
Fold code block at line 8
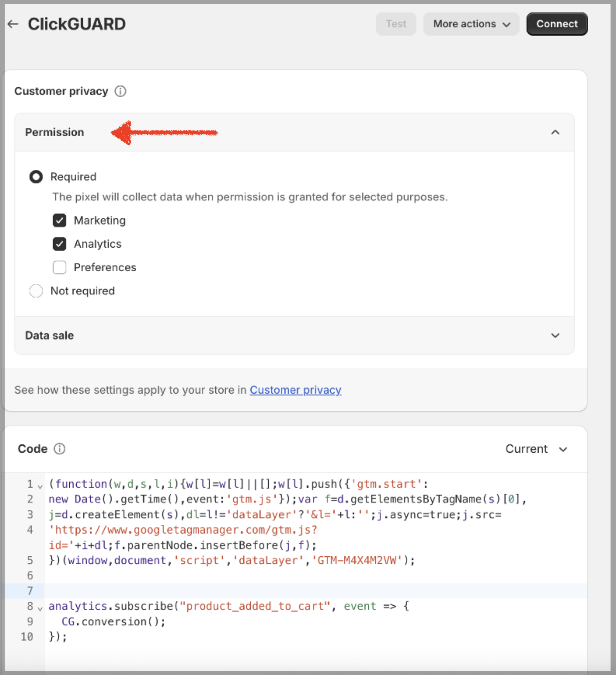(40, 608)
